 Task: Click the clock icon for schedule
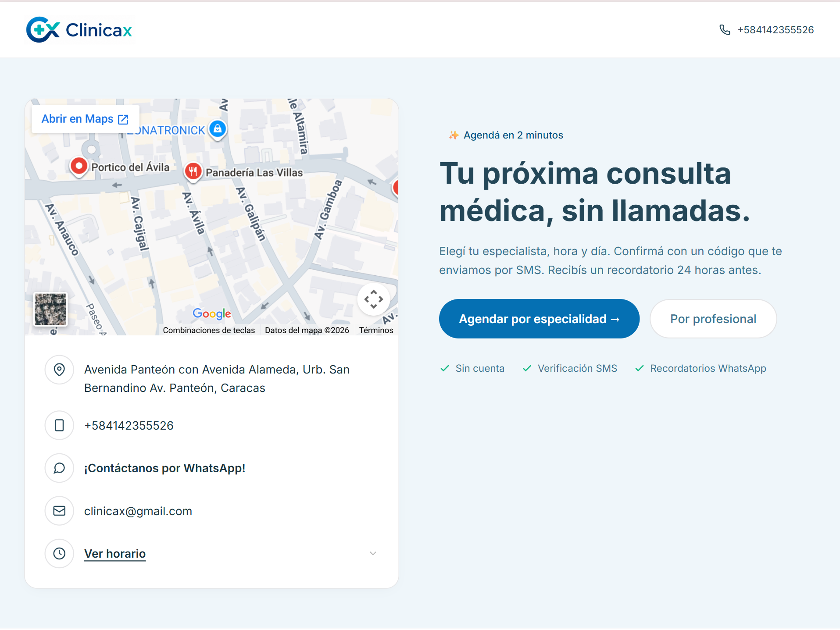(x=59, y=553)
